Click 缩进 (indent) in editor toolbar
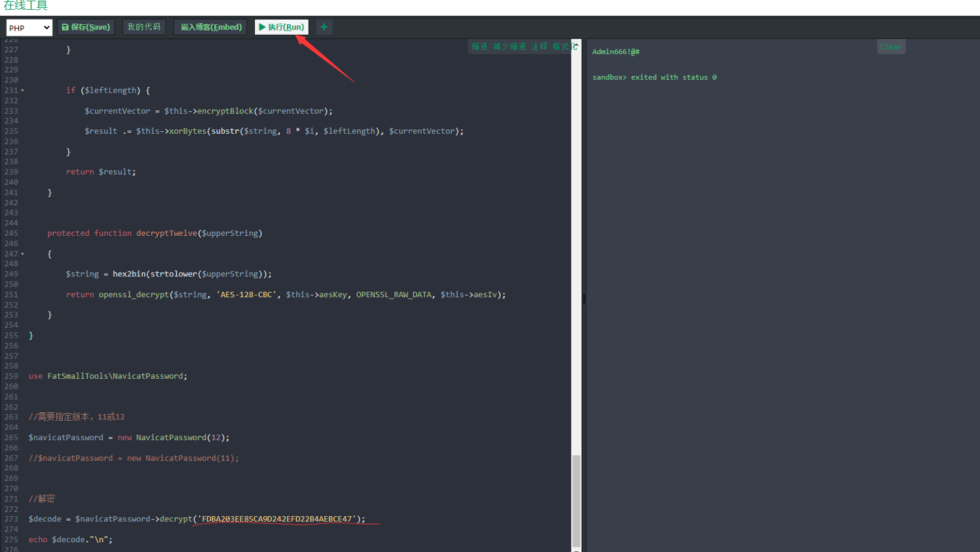Viewport: 980px width, 552px height. (x=479, y=46)
